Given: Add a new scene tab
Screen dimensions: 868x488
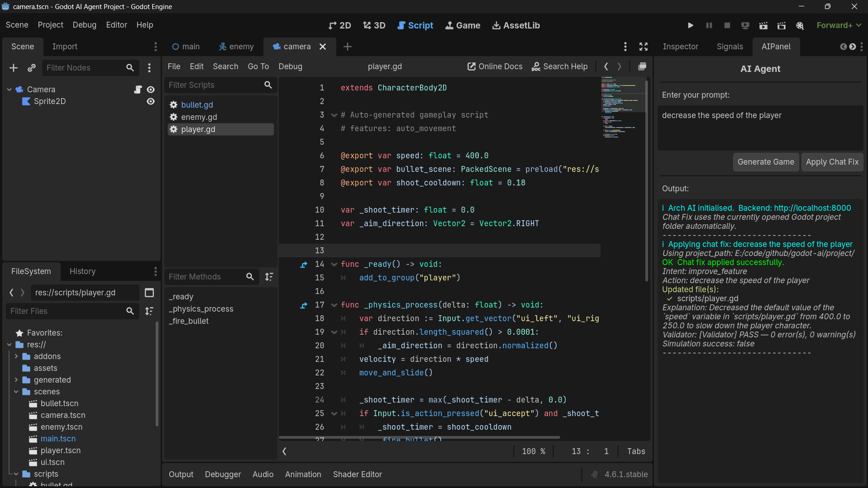Looking at the screenshot, I should point(348,47).
